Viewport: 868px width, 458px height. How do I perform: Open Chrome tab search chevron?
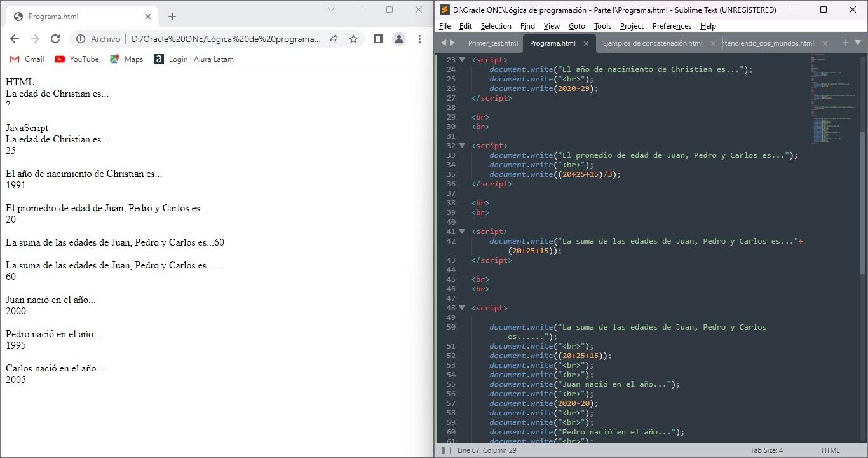coord(331,10)
